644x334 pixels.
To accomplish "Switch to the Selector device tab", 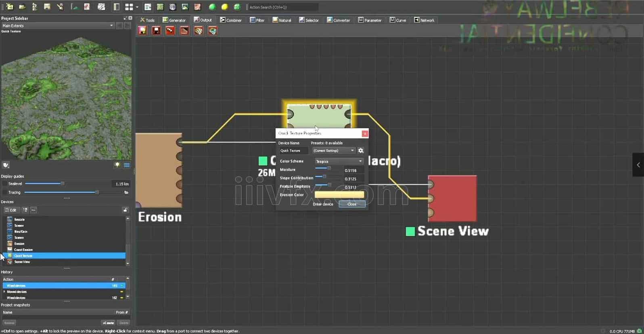I will point(309,20).
